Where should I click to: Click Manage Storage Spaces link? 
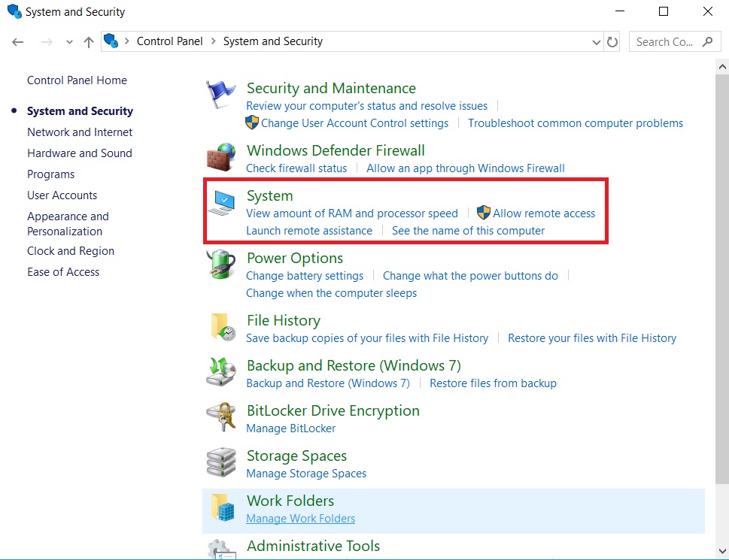(306, 473)
